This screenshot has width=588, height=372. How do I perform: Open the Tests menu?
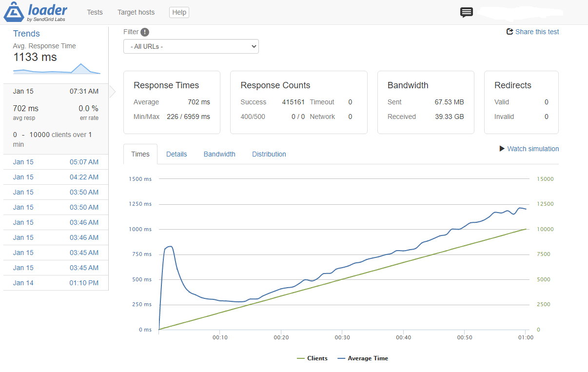click(x=95, y=12)
